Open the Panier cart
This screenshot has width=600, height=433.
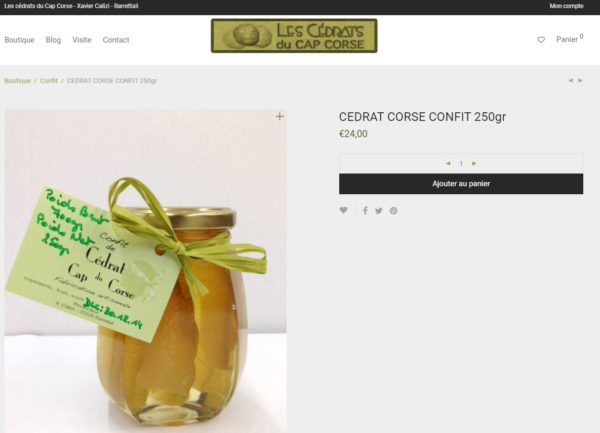pyautogui.click(x=569, y=39)
